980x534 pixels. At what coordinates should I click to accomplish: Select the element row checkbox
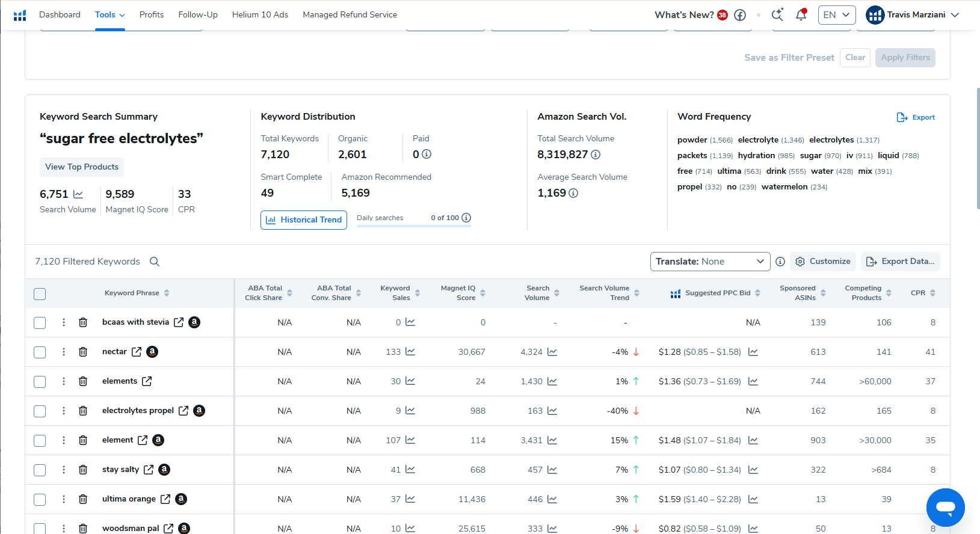[x=40, y=441]
